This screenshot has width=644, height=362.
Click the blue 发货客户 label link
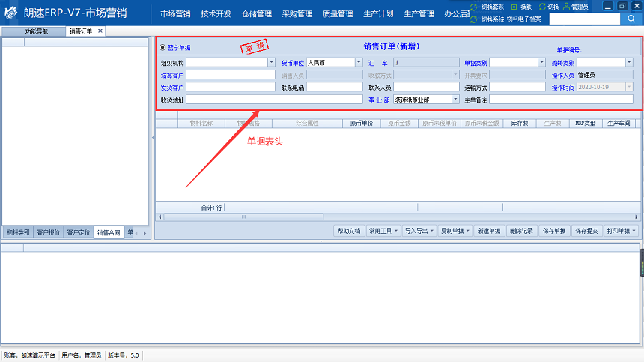point(172,88)
